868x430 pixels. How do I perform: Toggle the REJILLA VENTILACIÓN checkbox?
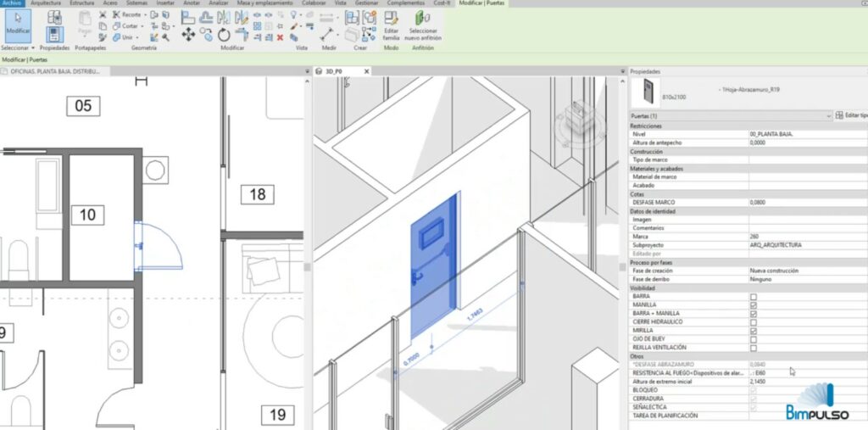753,348
